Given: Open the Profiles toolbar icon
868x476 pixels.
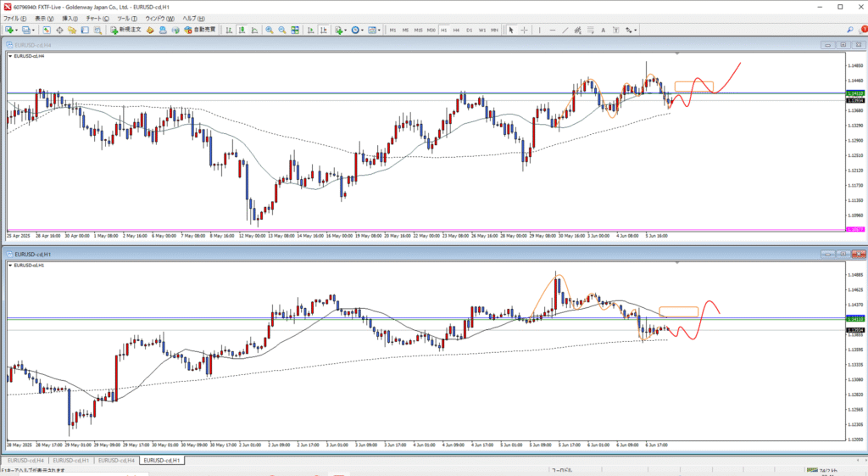Looking at the screenshot, I should coord(25,30).
